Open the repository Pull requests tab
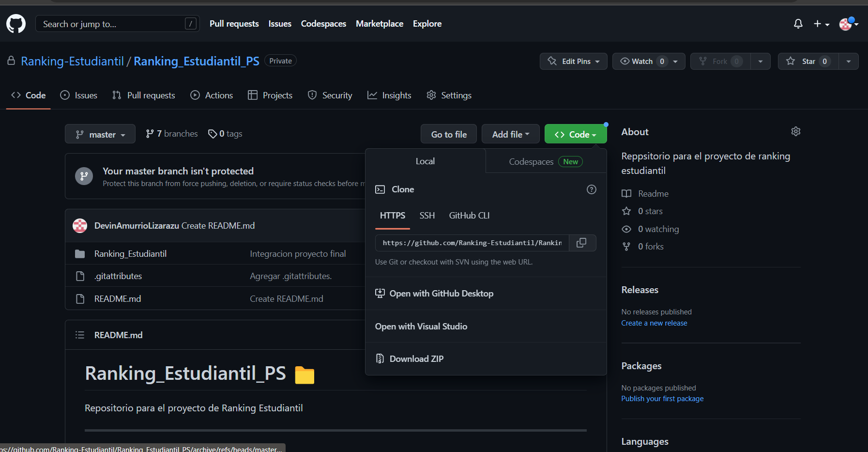This screenshot has width=868, height=452. 144,95
